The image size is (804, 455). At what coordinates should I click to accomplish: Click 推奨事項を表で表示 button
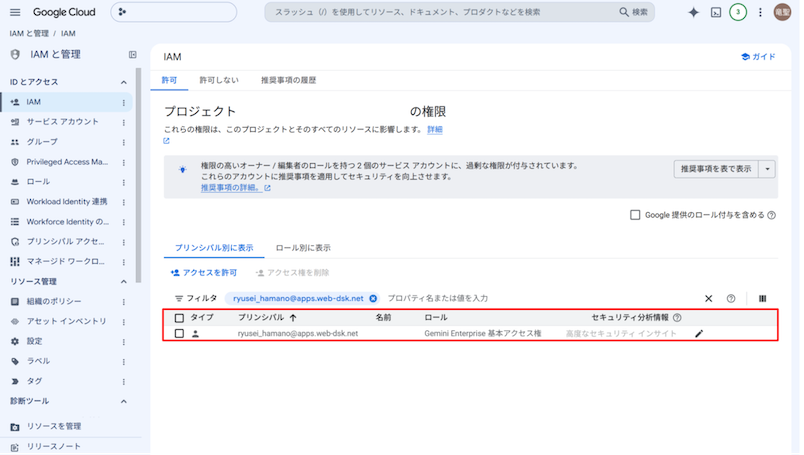click(716, 169)
